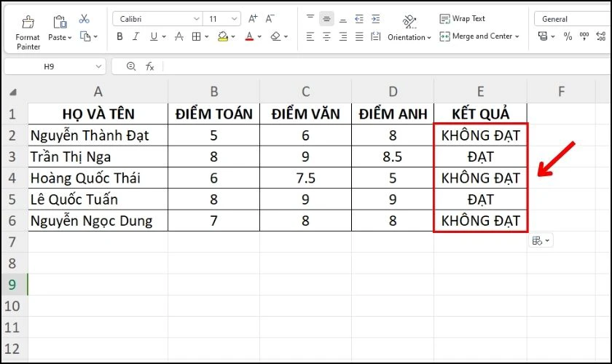Viewport: 612px width, 364px height.
Task: Activate the Format Painter tool
Action: (x=28, y=33)
